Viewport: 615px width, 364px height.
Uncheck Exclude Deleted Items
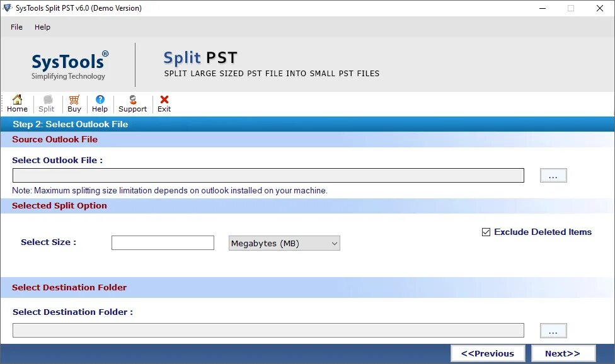tap(486, 232)
